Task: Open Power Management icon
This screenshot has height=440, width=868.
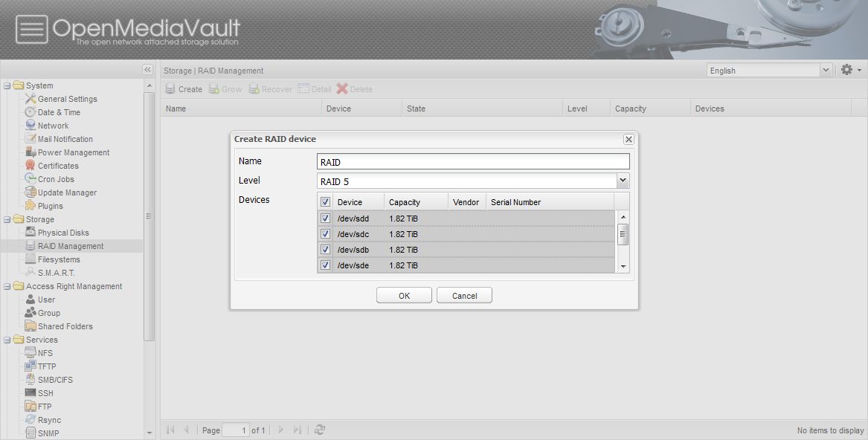Action: click(30, 152)
